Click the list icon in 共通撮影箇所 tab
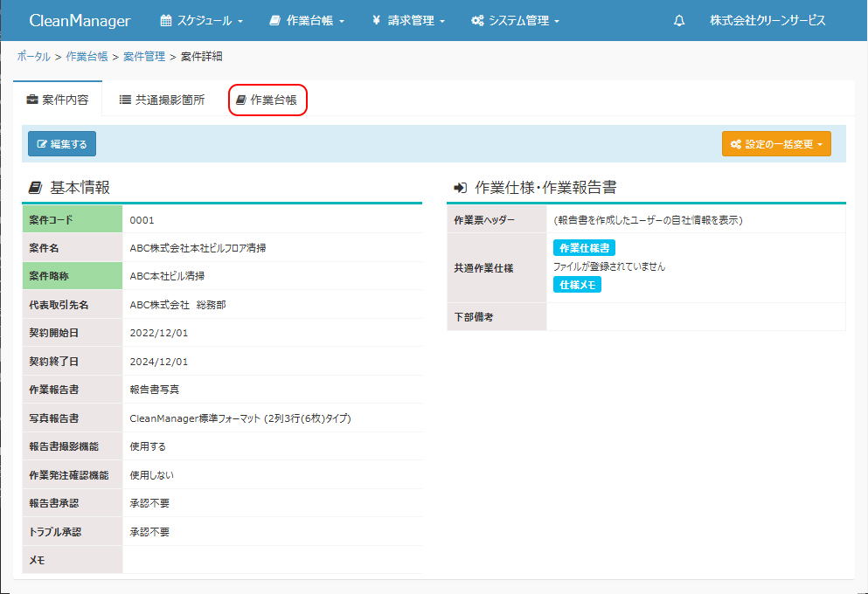The height and width of the screenshot is (594, 868). [x=125, y=100]
